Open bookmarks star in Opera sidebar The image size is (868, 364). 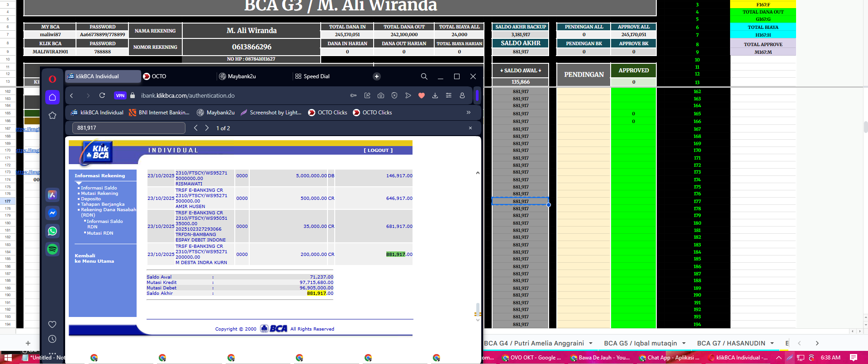point(52,115)
